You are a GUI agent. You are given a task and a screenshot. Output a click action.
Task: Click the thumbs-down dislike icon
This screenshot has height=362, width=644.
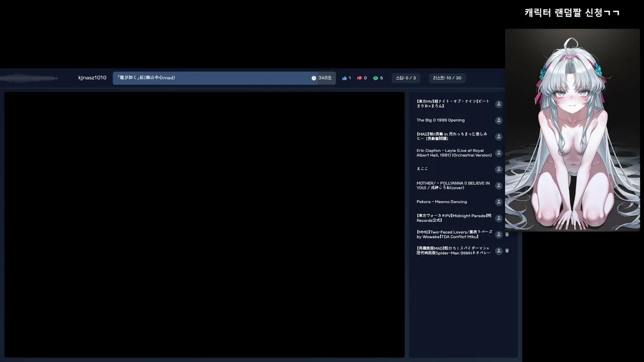tap(360, 78)
